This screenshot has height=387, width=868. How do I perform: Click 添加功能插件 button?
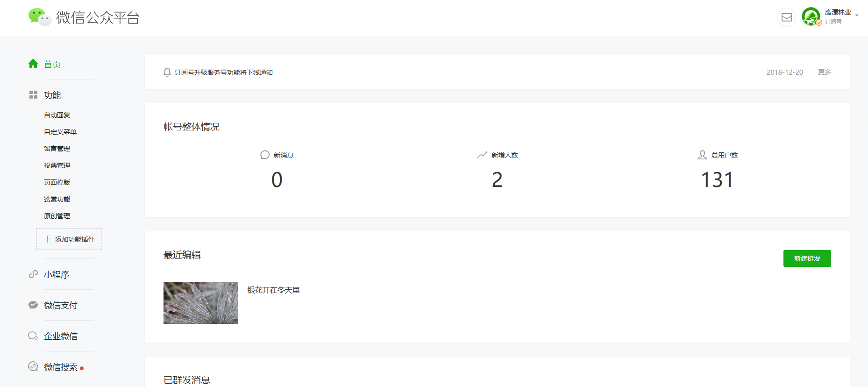click(69, 239)
